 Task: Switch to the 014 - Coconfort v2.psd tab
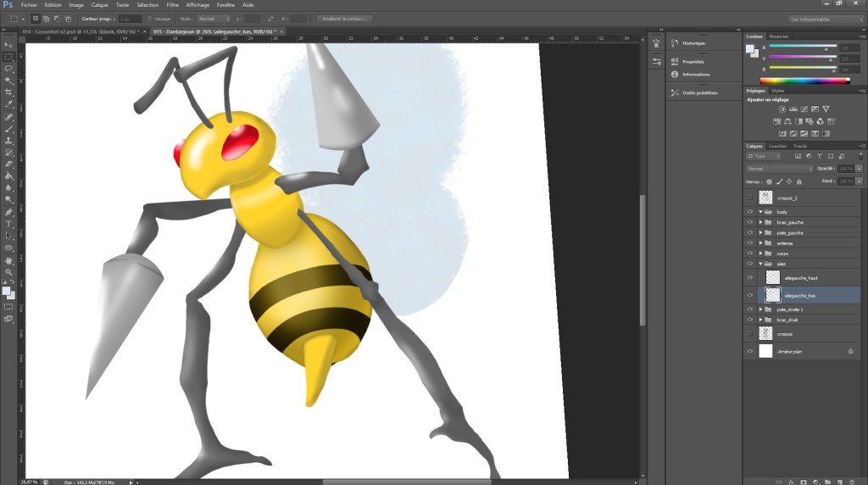click(x=79, y=31)
